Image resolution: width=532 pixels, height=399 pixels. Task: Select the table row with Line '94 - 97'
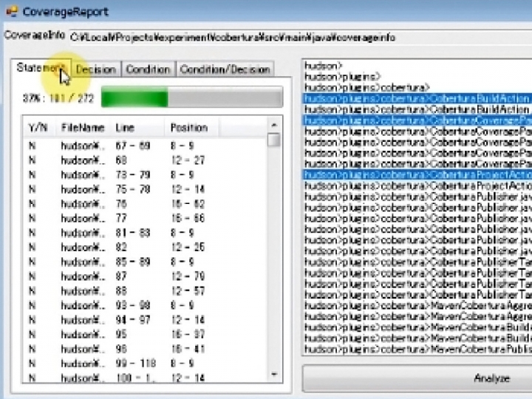pyautogui.click(x=146, y=320)
